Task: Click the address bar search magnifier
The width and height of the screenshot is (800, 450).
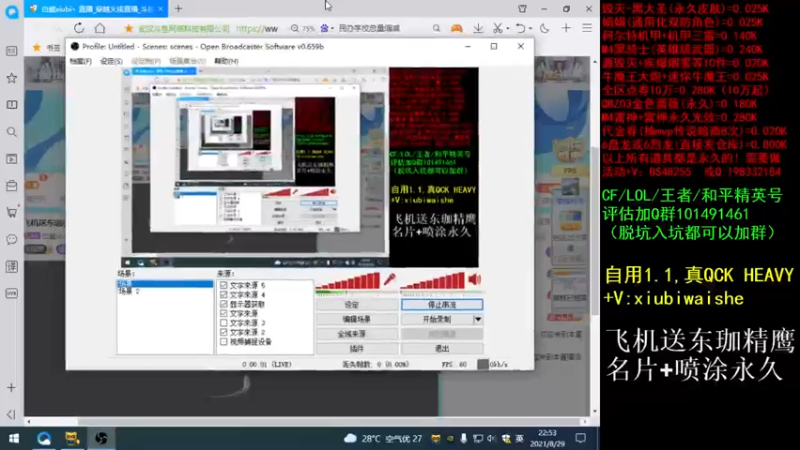Action: pos(436,29)
